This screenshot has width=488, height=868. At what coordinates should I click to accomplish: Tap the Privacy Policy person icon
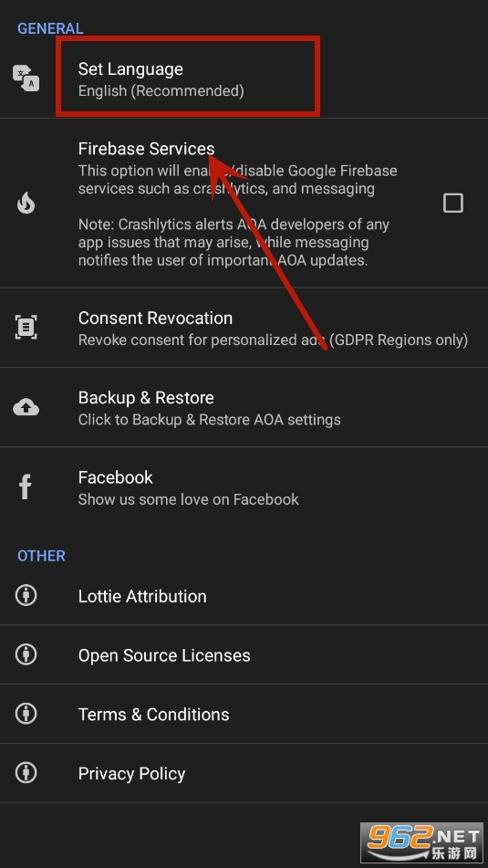tap(26, 773)
